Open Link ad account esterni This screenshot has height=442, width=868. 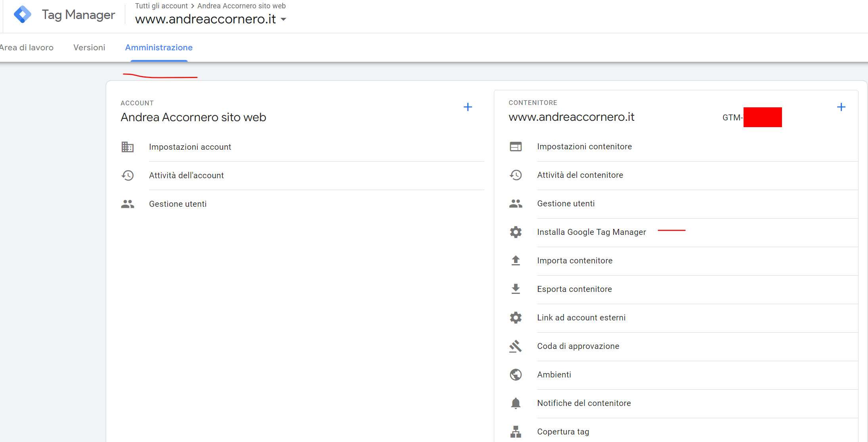[x=581, y=318]
